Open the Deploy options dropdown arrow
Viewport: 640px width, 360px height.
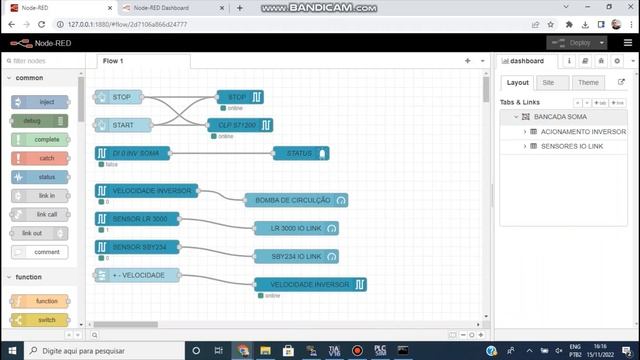pyautogui.click(x=602, y=43)
